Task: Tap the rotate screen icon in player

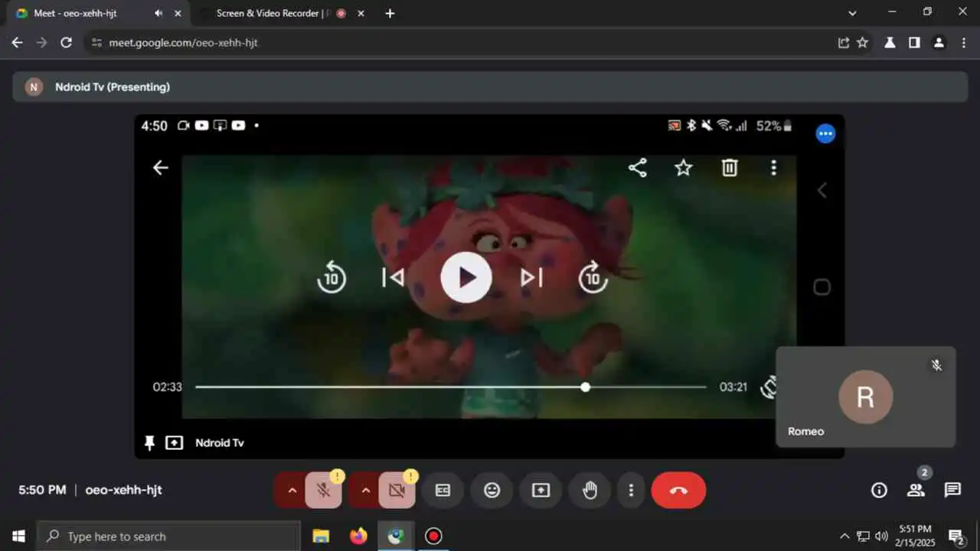Action: [x=769, y=387]
